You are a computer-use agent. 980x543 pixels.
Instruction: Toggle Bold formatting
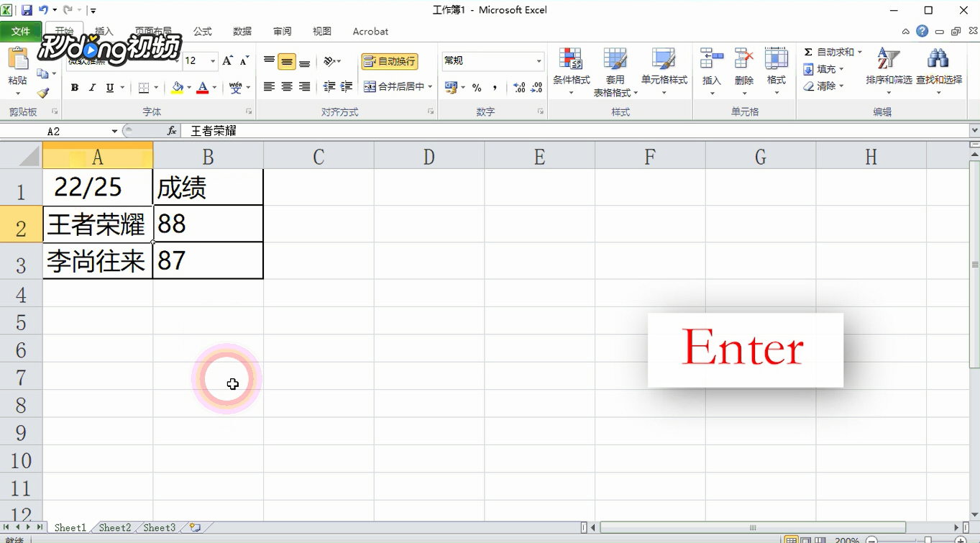(75, 88)
